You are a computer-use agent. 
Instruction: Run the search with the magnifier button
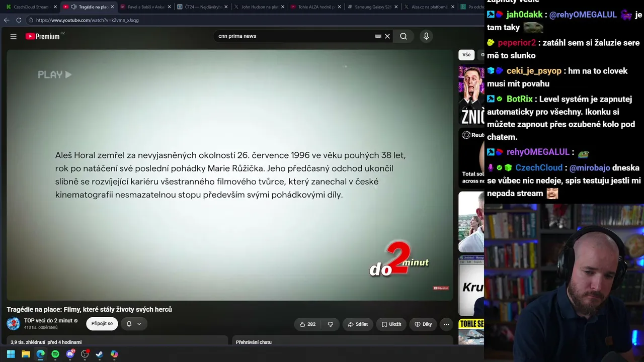point(404,36)
